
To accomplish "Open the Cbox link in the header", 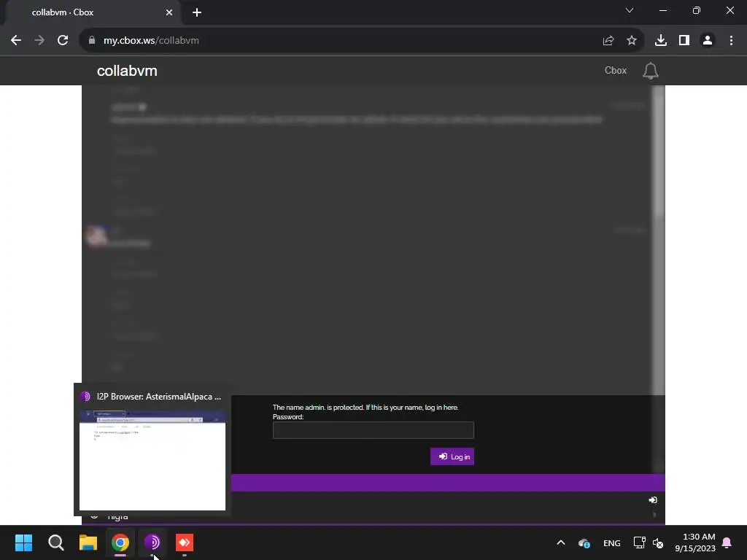I will [616, 71].
